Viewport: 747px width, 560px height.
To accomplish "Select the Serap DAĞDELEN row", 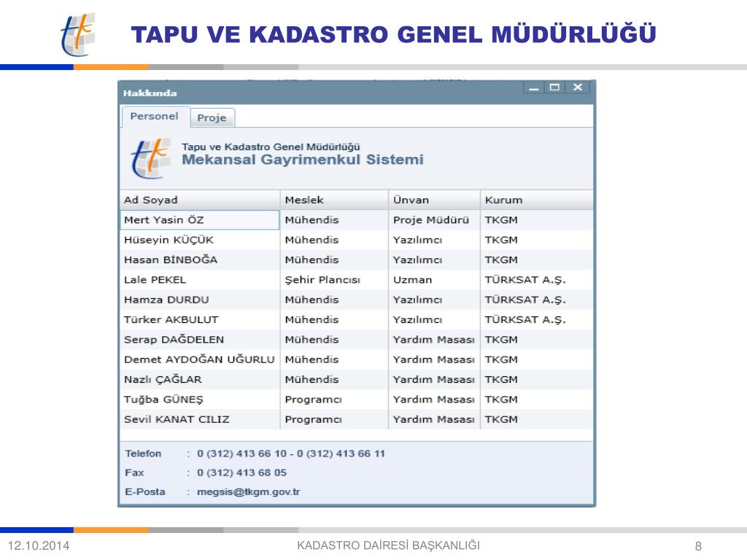I will point(356,340).
